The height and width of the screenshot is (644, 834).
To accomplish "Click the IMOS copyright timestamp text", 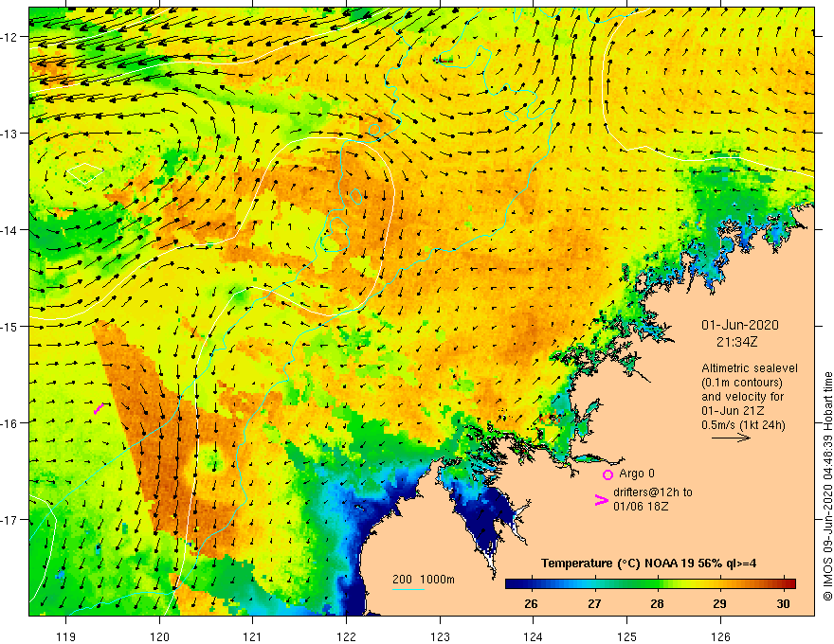I will [x=827, y=486].
